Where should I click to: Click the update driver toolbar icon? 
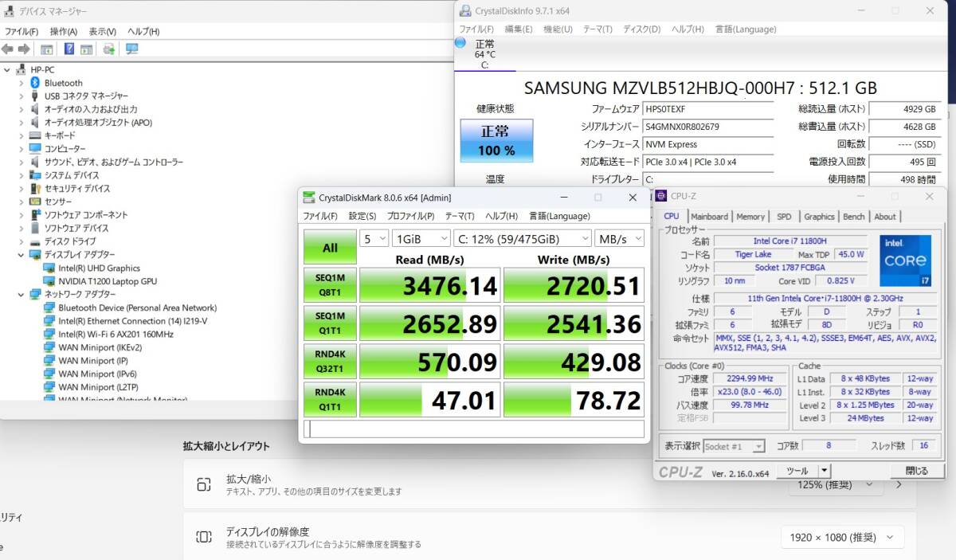[x=108, y=49]
